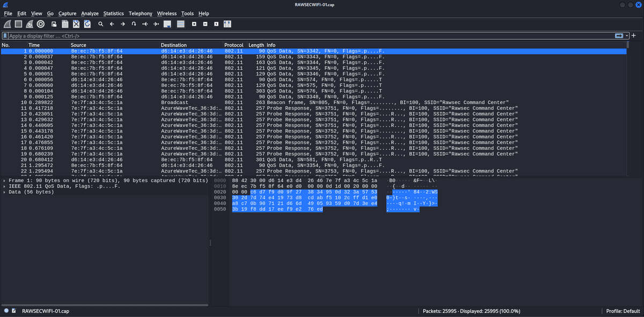Open the Go menu
This screenshot has height=317, width=644.
(50, 13)
